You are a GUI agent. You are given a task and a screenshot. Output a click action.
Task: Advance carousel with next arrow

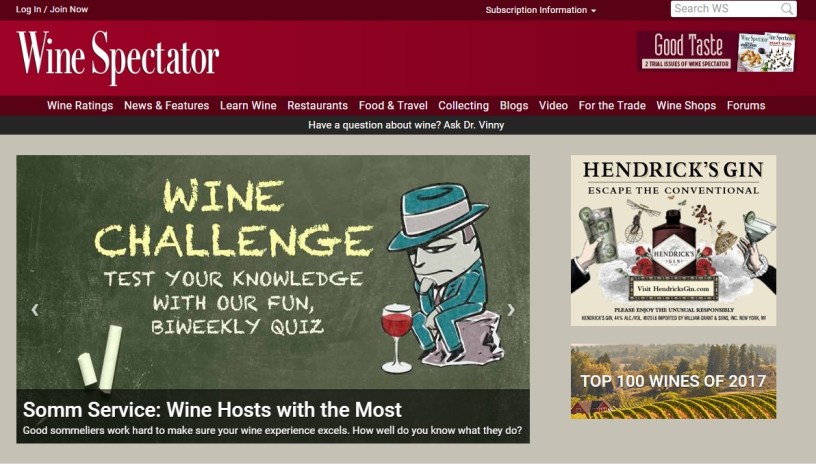[x=511, y=310]
